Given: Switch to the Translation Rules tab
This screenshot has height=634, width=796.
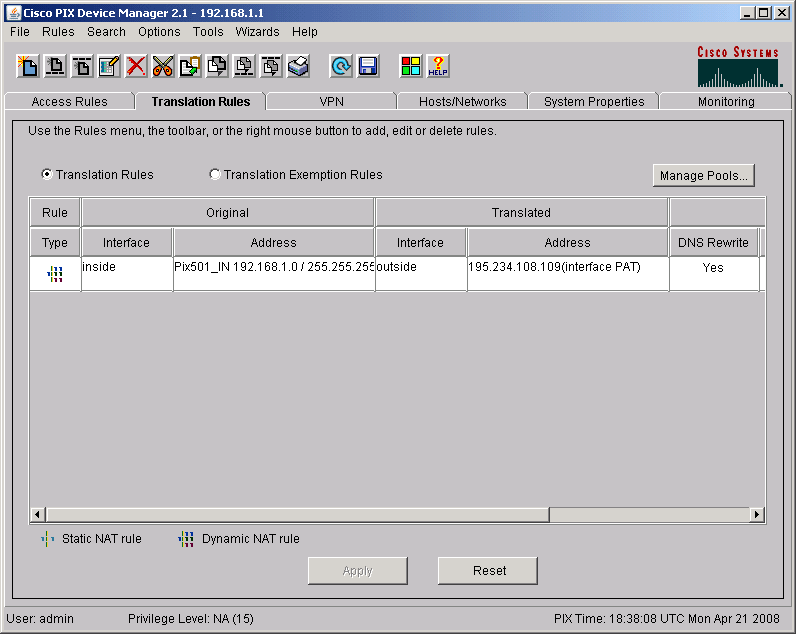Looking at the screenshot, I should click(201, 102).
